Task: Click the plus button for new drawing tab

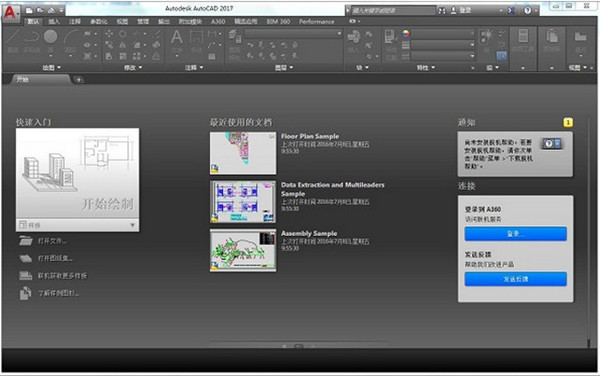Action: click(x=78, y=80)
